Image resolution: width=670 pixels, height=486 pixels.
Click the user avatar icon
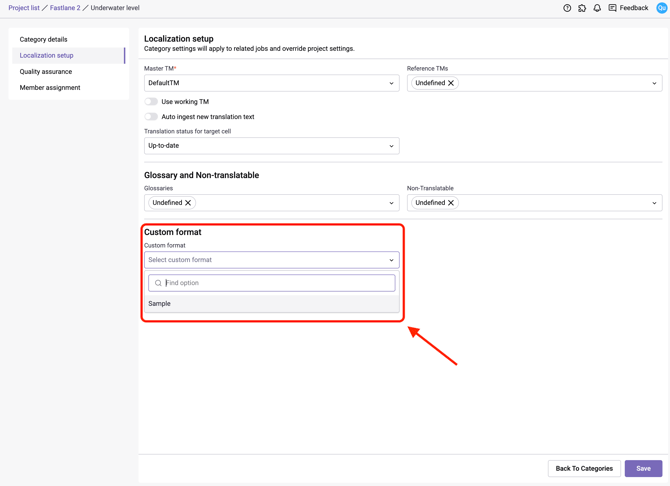(661, 8)
